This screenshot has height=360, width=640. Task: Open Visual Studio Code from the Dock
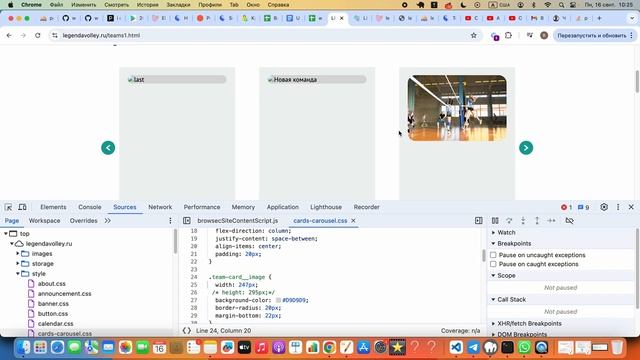pos(456,347)
